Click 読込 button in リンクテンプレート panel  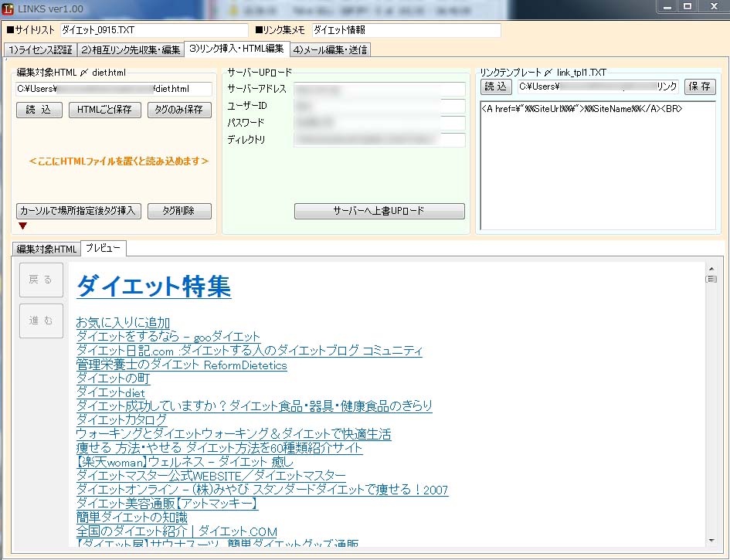click(496, 87)
